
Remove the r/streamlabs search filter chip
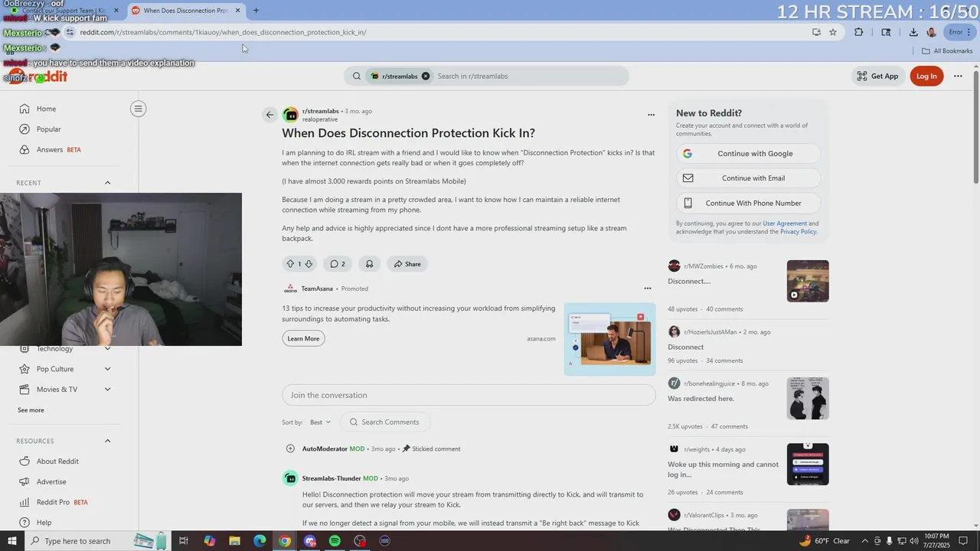coord(426,76)
